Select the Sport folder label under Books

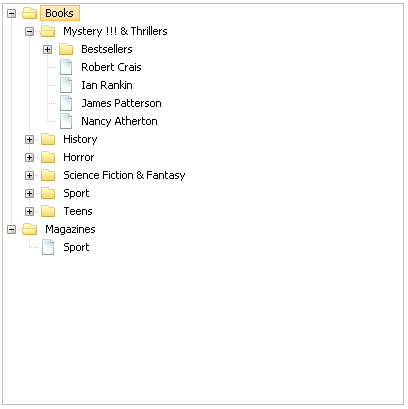pyautogui.click(x=76, y=193)
